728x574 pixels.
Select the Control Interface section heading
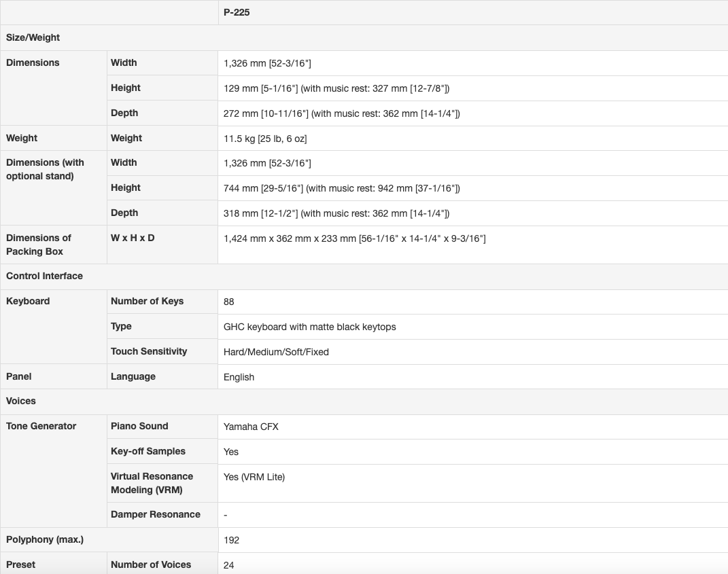coord(44,276)
